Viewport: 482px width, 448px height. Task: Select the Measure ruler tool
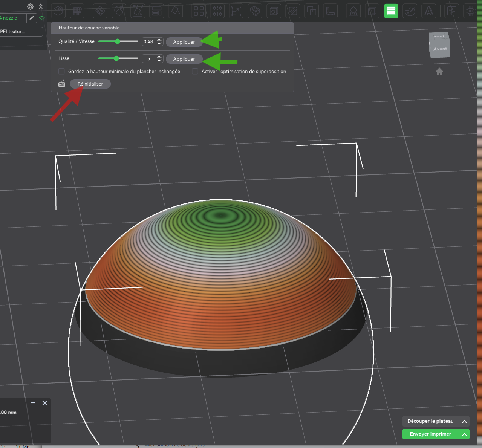pyautogui.click(x=330, y=11)
